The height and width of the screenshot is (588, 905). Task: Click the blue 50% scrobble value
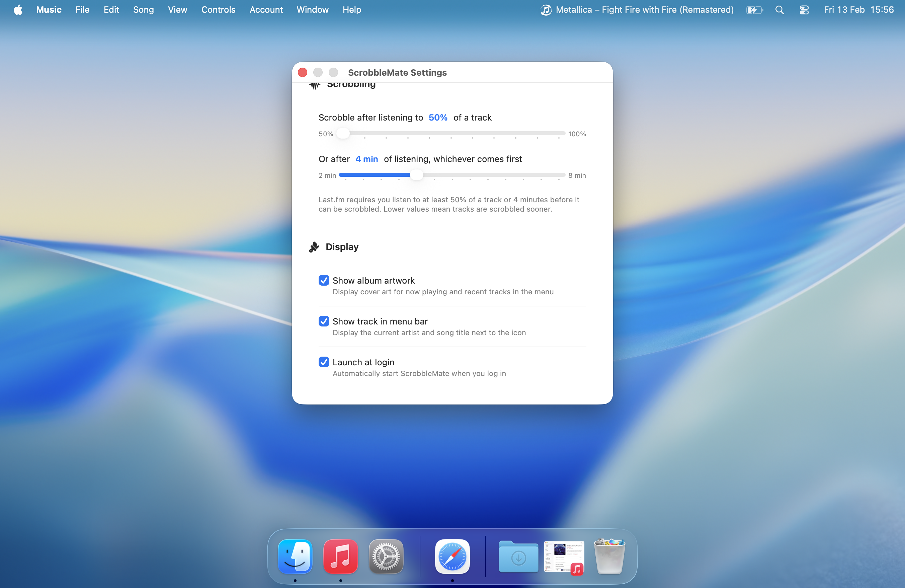[x=438, y=118]
